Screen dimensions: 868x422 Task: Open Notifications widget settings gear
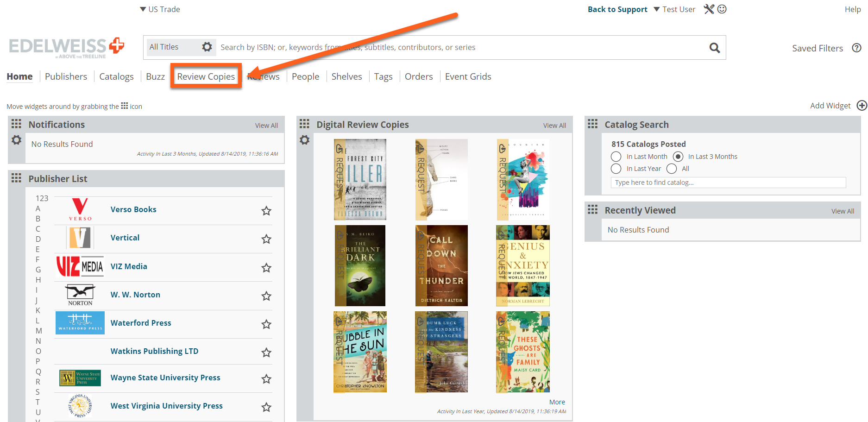17,140
